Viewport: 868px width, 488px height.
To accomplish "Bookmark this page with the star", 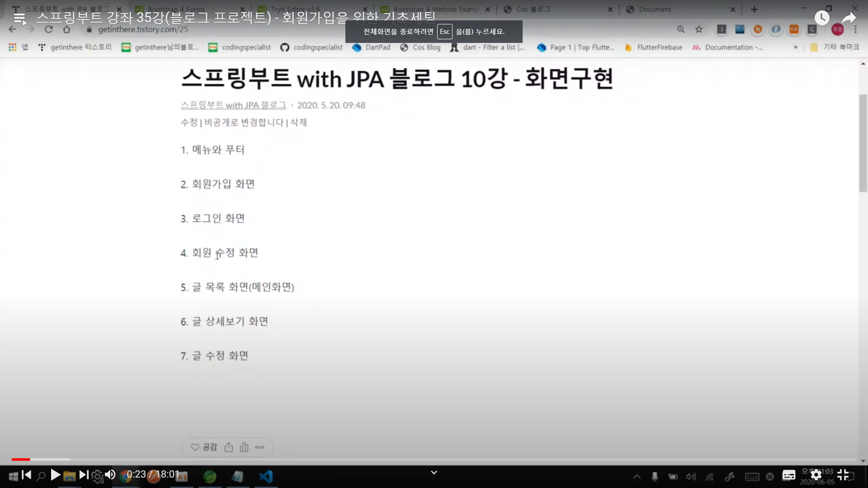I will coord(699,29).
